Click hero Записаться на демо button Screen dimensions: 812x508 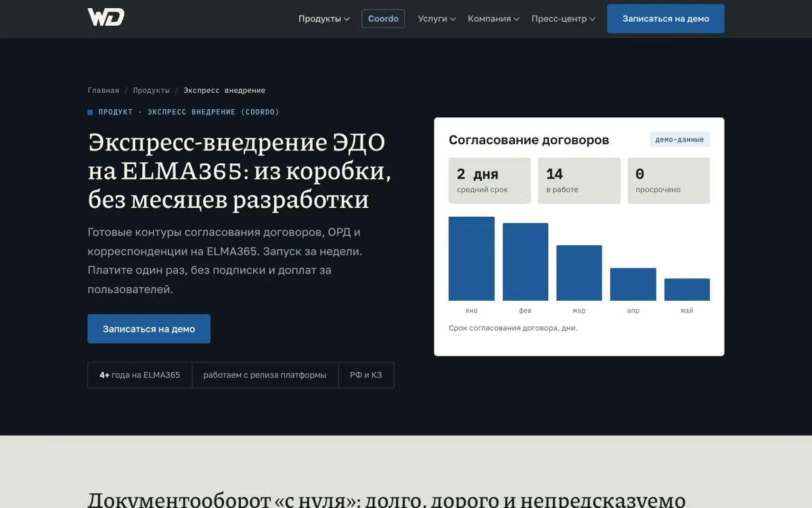(x=149, y=329)
